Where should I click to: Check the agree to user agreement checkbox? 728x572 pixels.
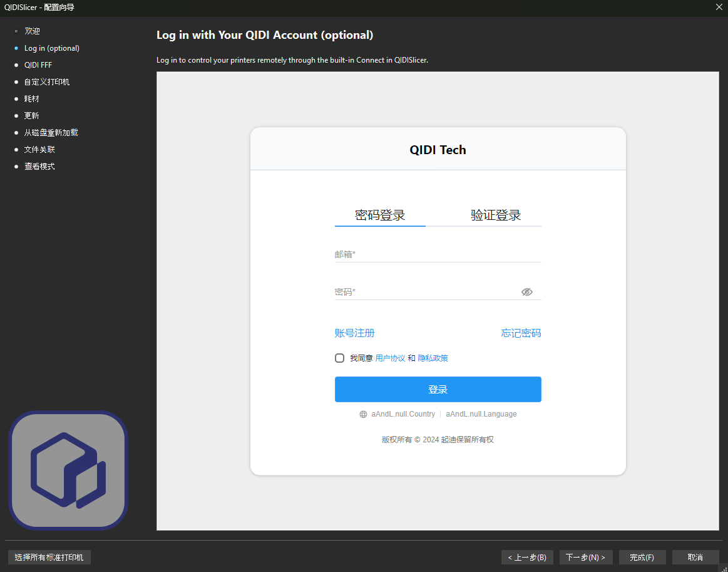[340, 358]
